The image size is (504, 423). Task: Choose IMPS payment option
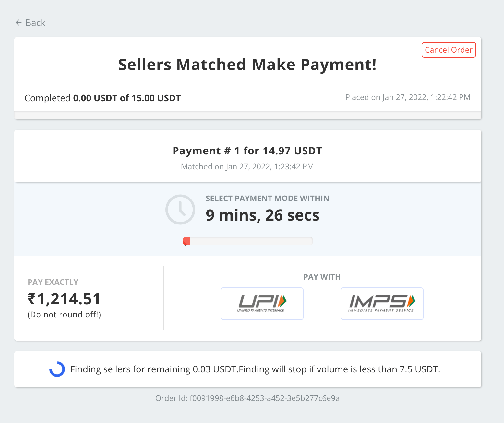[x=382, y=304]
